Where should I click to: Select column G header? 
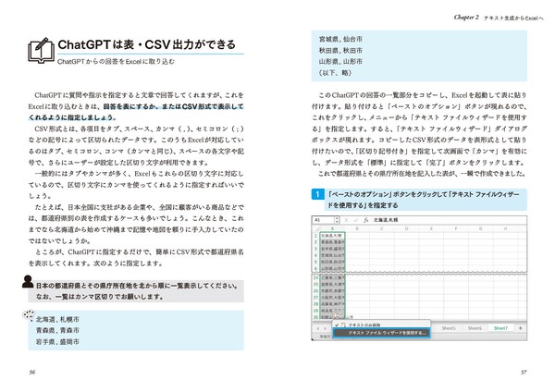[481, 229]
